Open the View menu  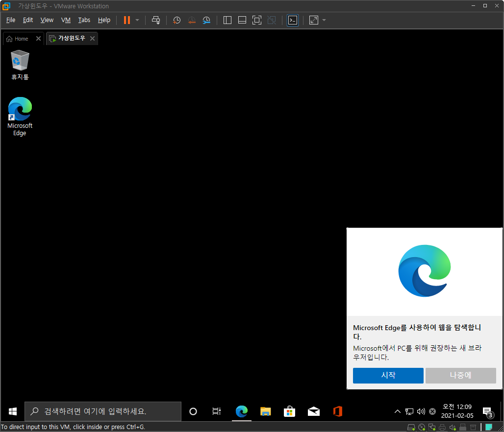(x=47, y=20)
